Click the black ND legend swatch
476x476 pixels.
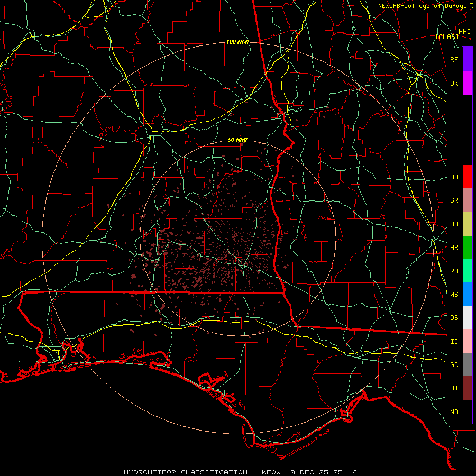pyautogui.click(x=467, y=411)
